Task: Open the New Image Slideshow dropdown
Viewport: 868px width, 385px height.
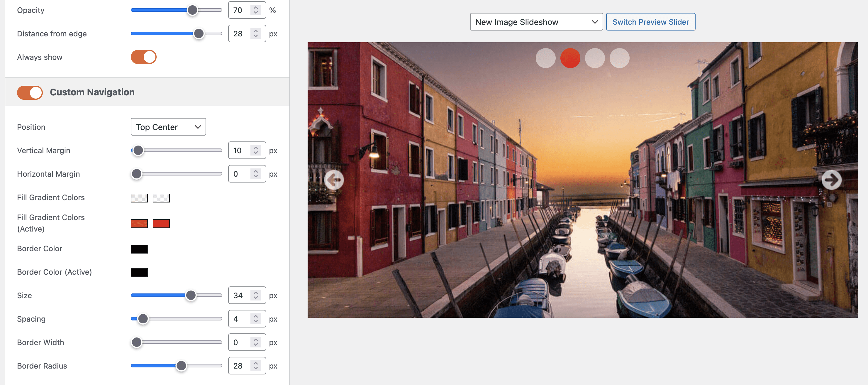Action: click(x=536, y=22)
